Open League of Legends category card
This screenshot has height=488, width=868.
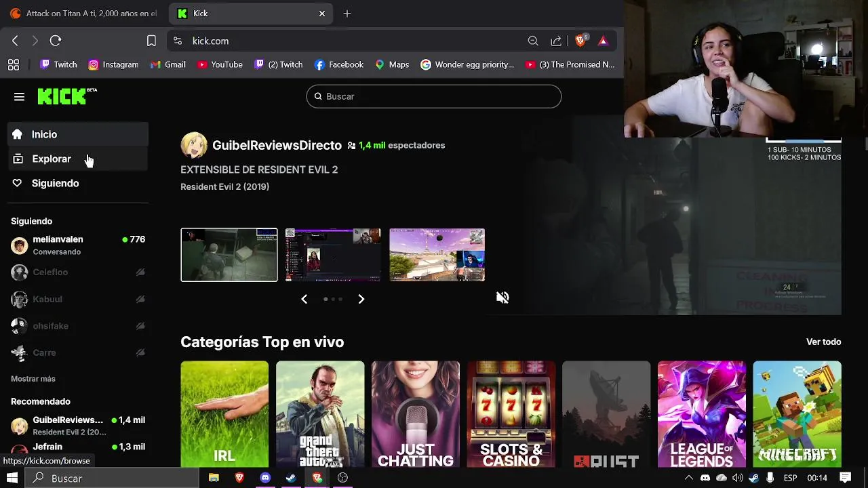coord(702,414)
